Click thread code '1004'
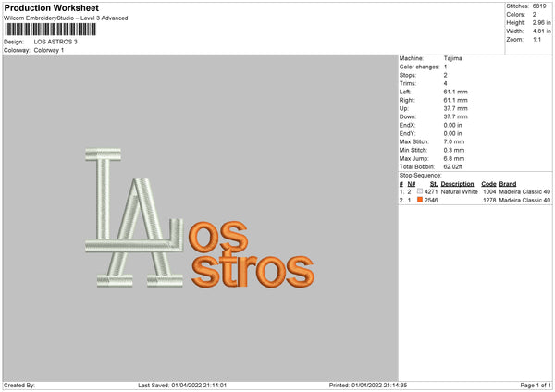The height and width of the screenshot is (392, 555). 489,191
